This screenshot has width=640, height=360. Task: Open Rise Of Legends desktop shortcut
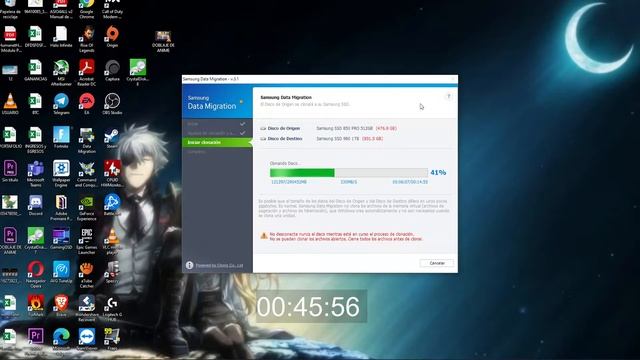[87, 39]
